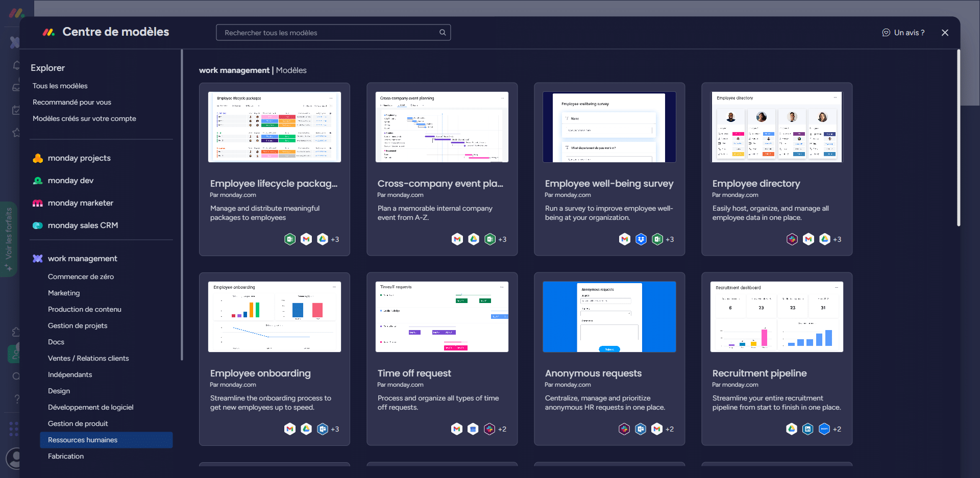Click Google Calendar icon on Time off card
980x478 pixels.
click(473, 429)
